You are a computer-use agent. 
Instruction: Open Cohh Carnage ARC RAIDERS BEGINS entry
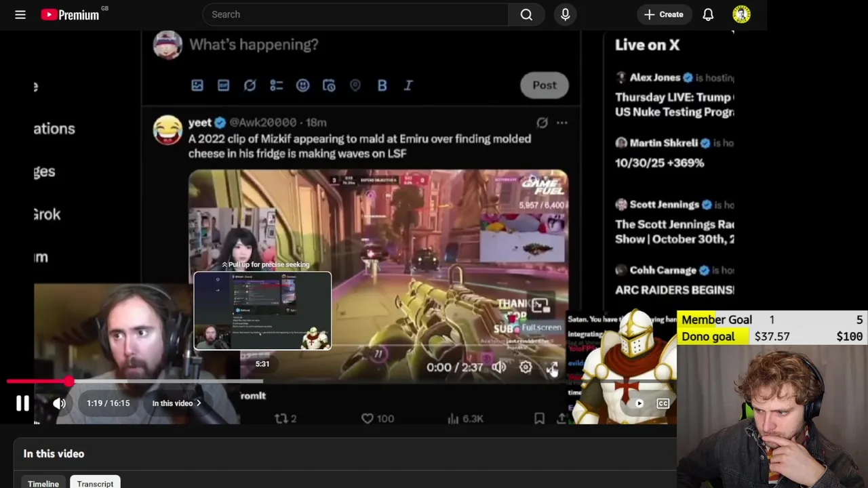pos(674,280)
